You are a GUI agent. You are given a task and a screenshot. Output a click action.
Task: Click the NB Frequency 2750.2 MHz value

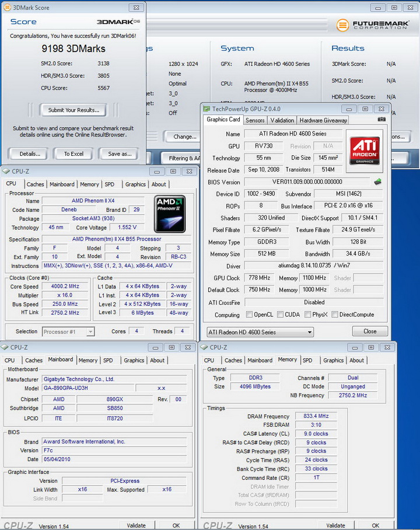pos(353,395)
